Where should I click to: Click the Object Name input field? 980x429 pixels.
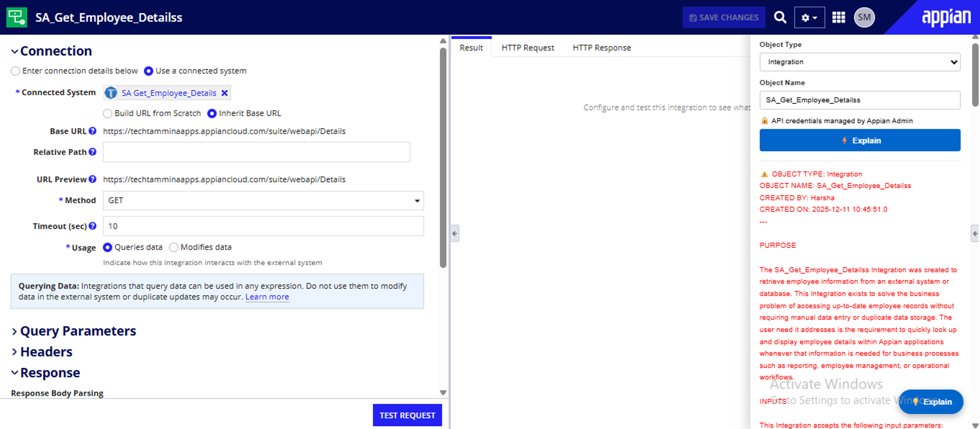(x=859, y=100)
